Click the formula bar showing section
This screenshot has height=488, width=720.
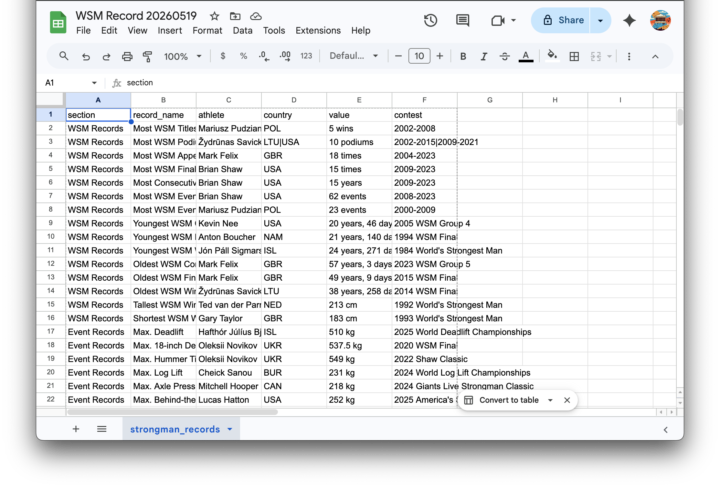coord(397,83)
